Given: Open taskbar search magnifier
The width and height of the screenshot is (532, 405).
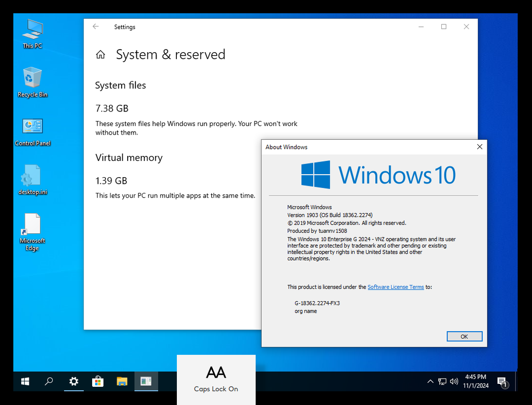Looking at the screenshot, I should coord(49,382).
